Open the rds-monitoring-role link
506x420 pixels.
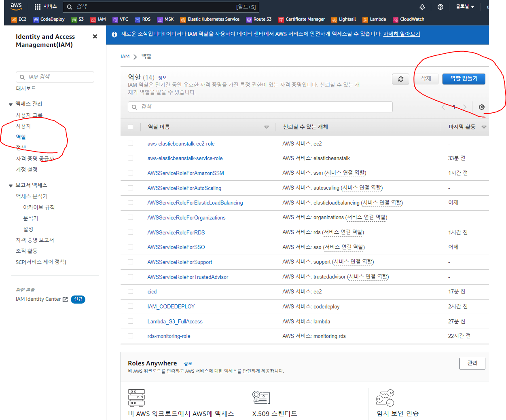[169, 336]
